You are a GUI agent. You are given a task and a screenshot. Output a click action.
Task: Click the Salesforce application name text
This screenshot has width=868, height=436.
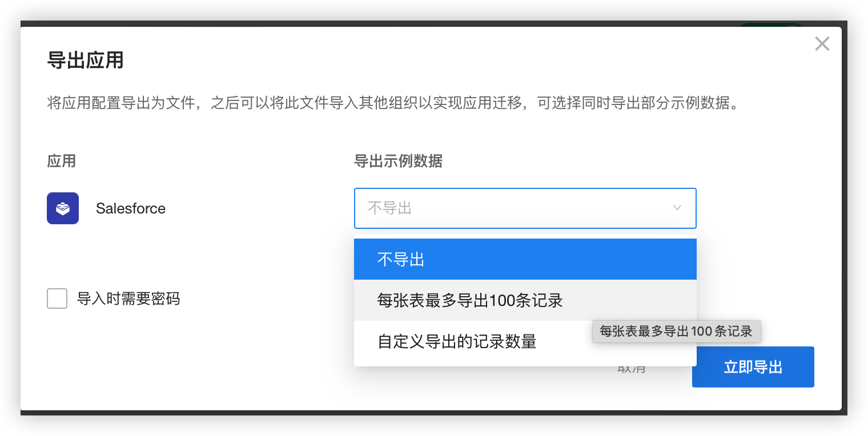click(131, 208)
